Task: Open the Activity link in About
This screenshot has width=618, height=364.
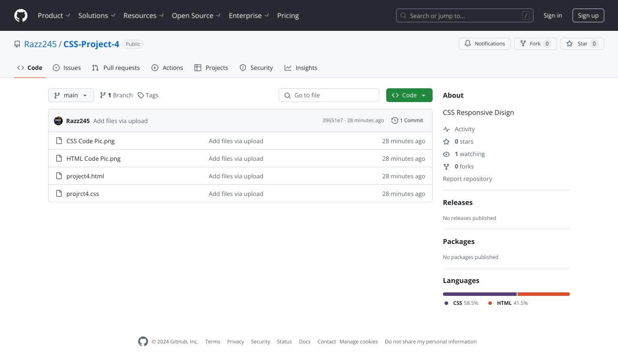Action: tap(459, 129)
